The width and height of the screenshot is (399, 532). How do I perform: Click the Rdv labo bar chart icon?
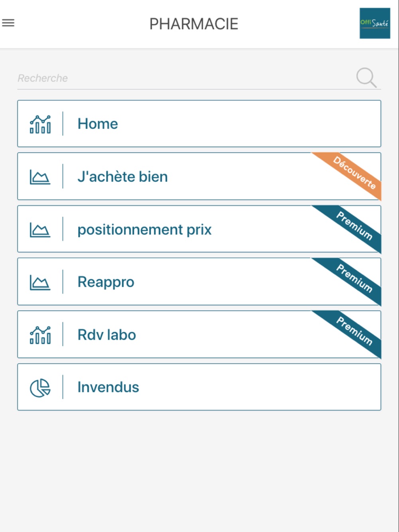pos(40,335)
